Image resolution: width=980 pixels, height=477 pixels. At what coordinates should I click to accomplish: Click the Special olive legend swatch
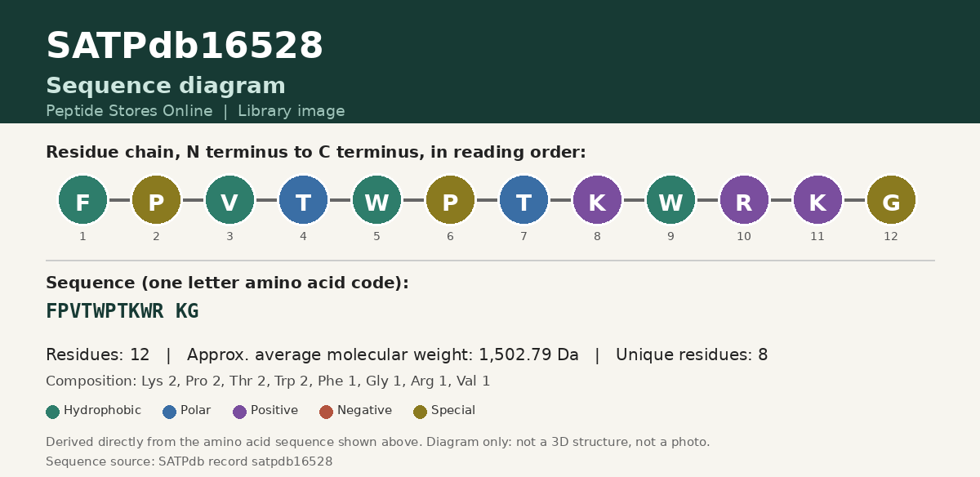[x=421, y=412]
